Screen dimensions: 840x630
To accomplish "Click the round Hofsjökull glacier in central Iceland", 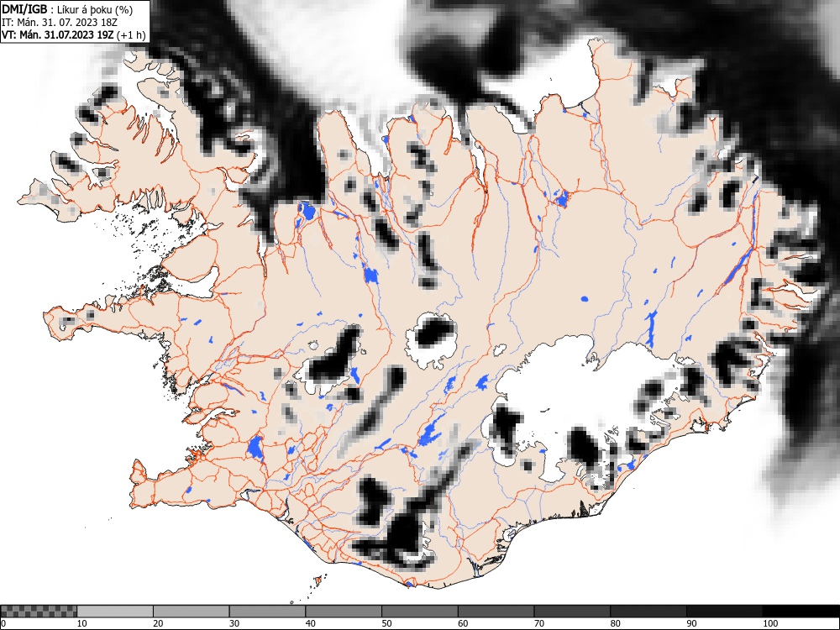I will 432,340.
